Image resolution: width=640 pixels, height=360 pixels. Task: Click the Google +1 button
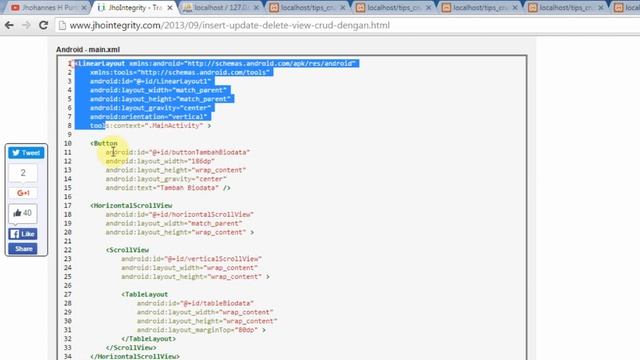[23, 193]
